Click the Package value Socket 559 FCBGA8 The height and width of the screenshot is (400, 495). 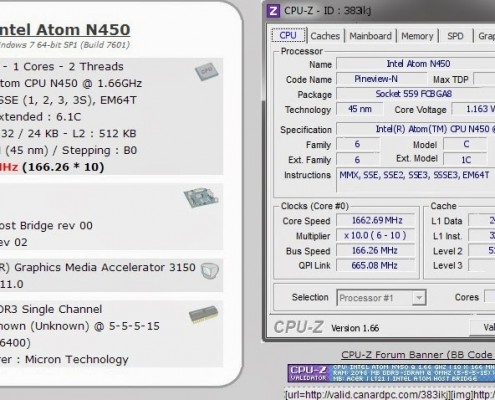(416, 94)
